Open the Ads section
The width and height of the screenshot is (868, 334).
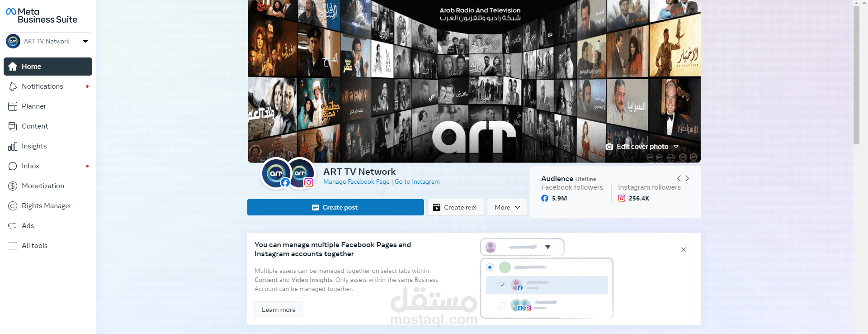click(48, 226)
